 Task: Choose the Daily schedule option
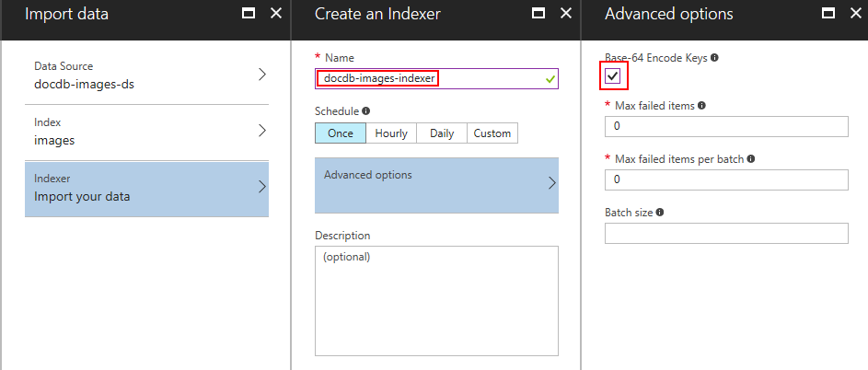(x=442, y=133)
